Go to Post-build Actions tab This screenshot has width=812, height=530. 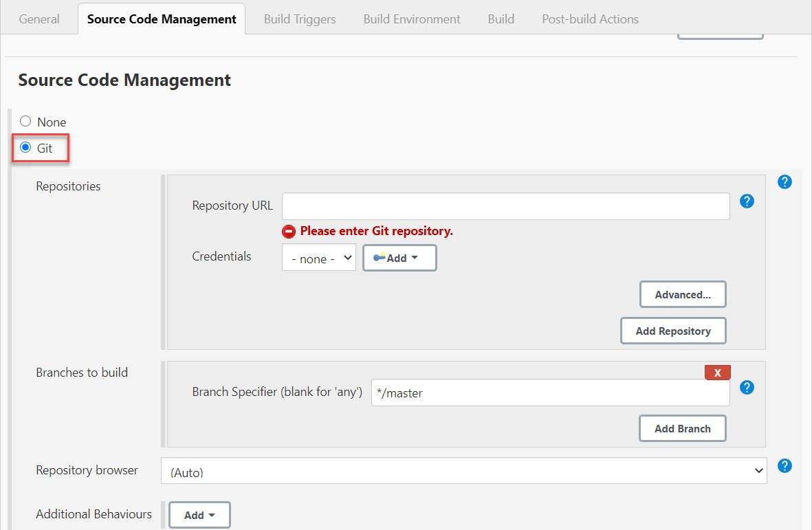tap(590, 19)
